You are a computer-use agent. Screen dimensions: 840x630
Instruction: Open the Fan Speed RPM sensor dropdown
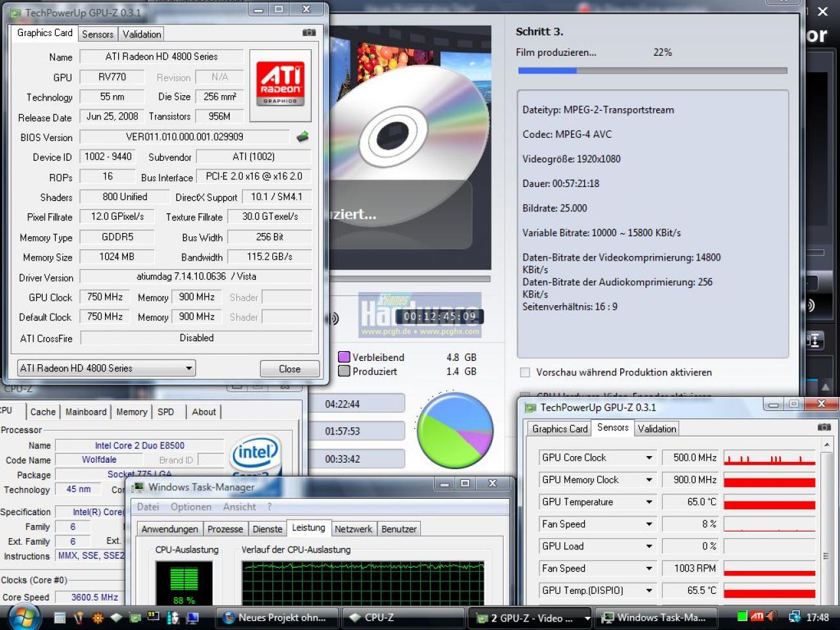(x=649, y=569)
